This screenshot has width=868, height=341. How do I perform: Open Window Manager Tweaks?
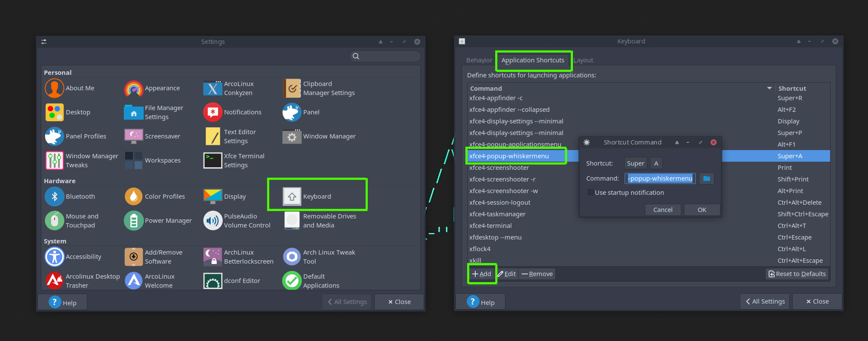[x=82, y=160]
